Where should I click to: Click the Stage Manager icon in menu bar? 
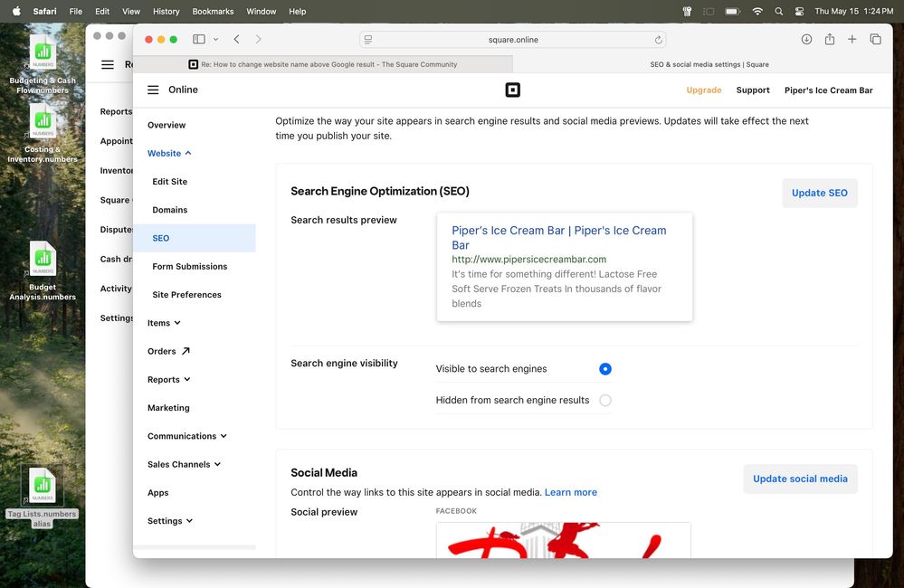point(709,11)
